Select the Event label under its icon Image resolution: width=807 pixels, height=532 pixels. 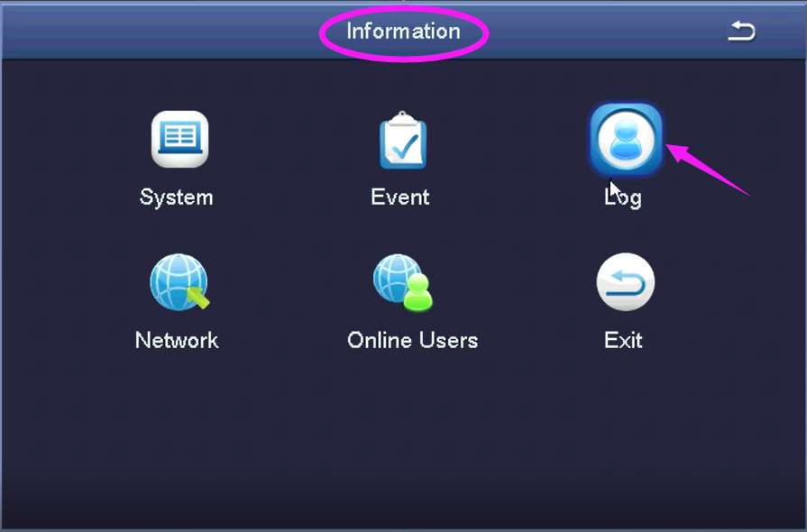pos(400,197)
